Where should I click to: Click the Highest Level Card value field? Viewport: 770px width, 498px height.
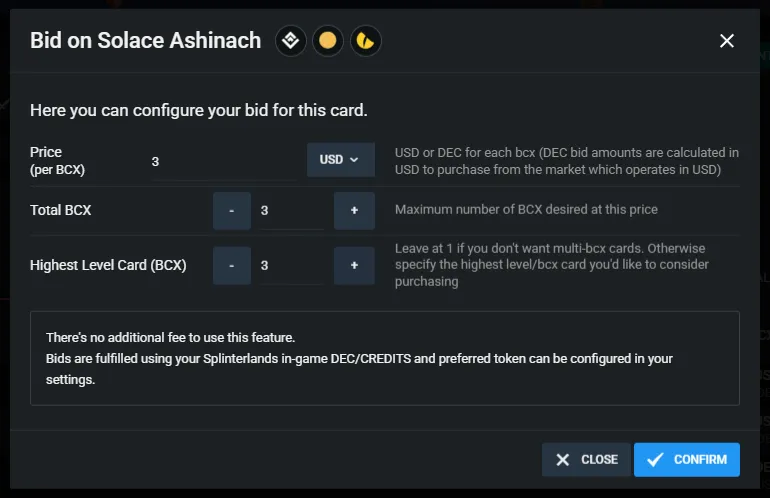292,266
